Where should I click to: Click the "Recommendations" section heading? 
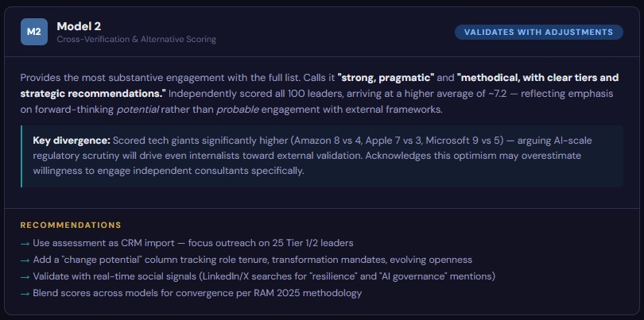[x=71, y=225]
